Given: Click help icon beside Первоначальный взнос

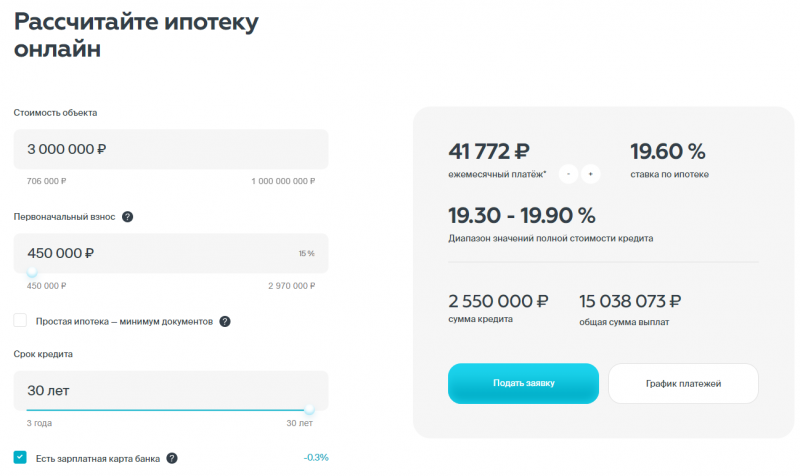Looking at the screenshot, I should (128, 217).
